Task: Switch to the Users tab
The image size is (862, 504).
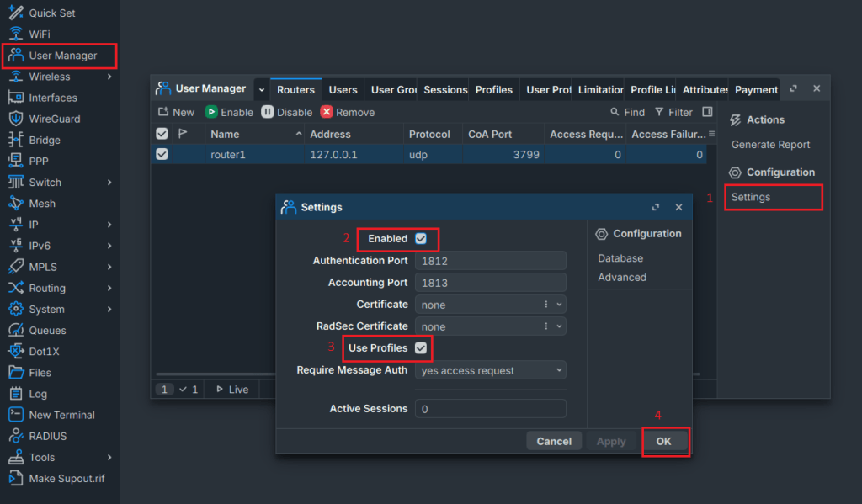Action: (343, 89)
